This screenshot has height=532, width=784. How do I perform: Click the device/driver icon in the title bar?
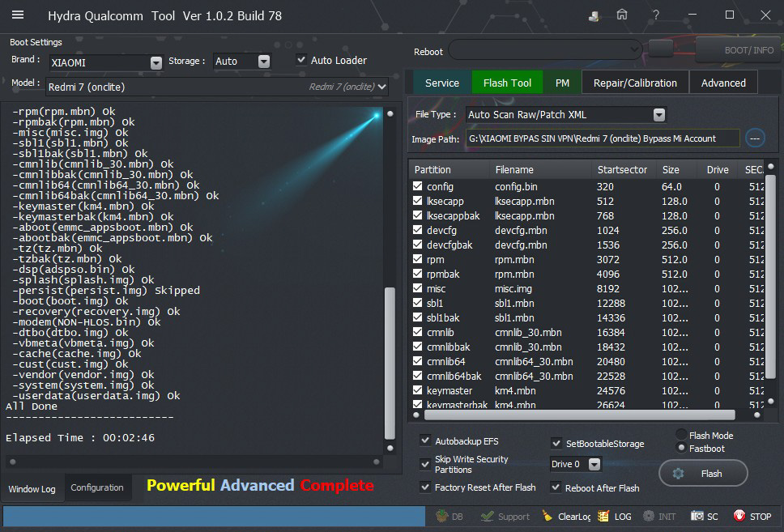click(594, 16)
